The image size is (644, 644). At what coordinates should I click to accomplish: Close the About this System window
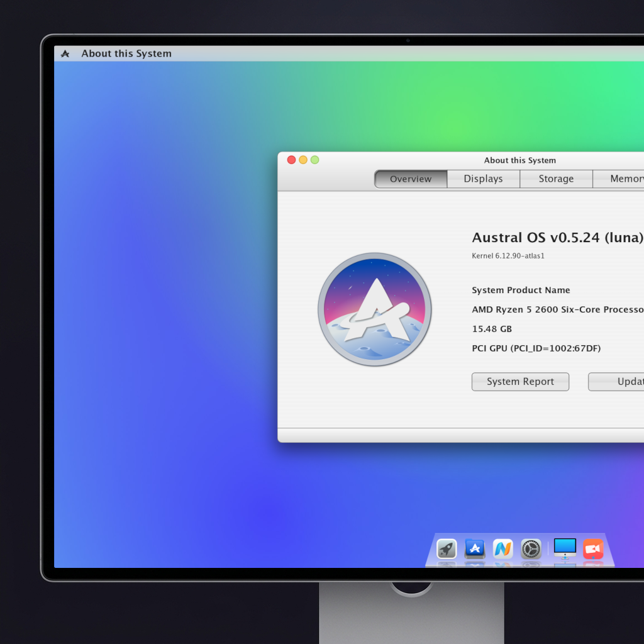point(291,160)
